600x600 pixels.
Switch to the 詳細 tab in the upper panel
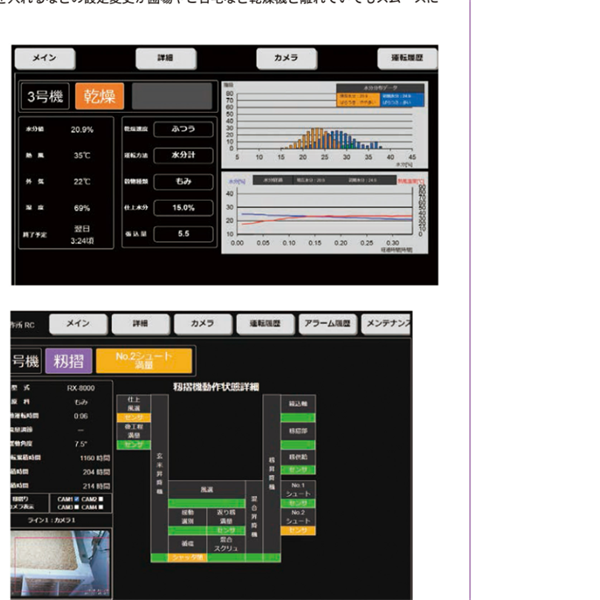(x=165, y=58)
